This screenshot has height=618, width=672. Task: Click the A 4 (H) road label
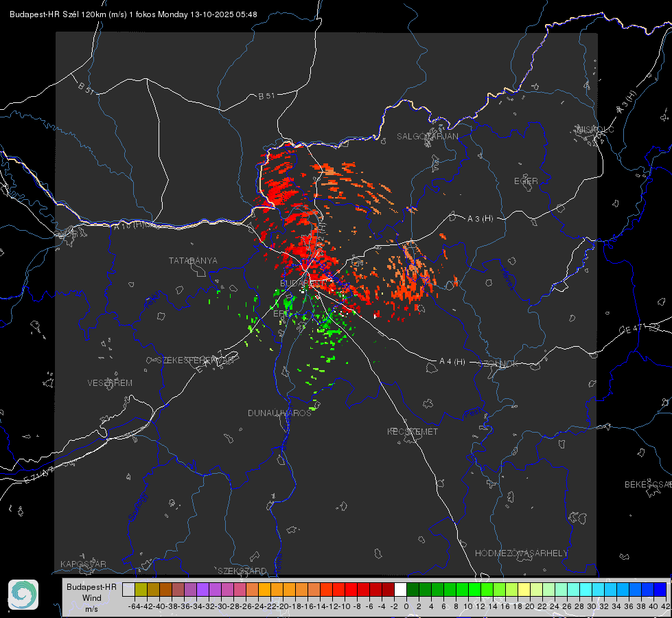452,362
